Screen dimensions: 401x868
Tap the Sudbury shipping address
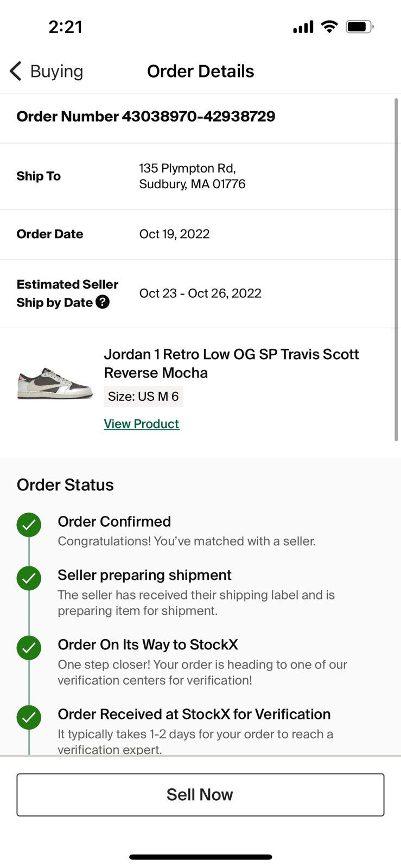192,176
